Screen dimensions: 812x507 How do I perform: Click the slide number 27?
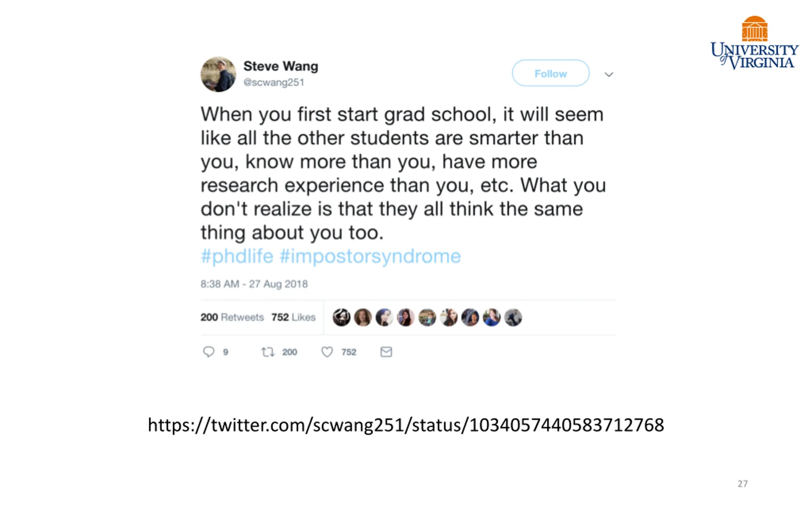(x=743, y=484)
